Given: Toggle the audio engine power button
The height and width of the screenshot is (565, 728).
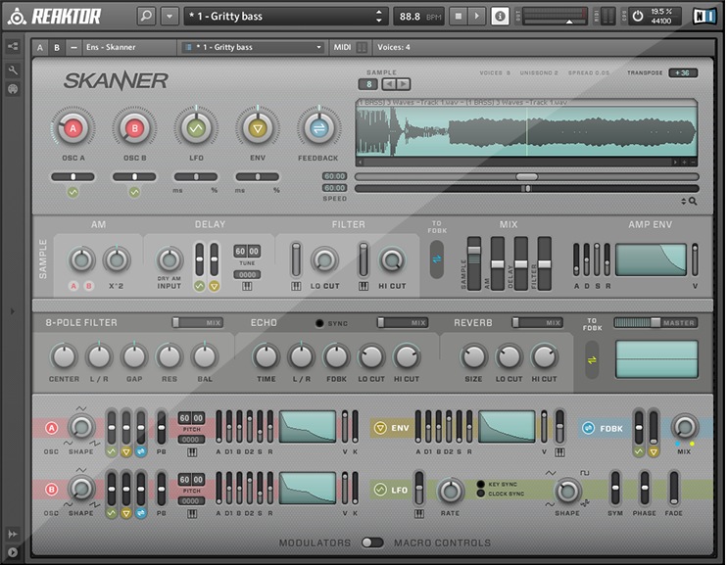Looking at the screenshot, I should pyautogui.click(x=638, y=17).
